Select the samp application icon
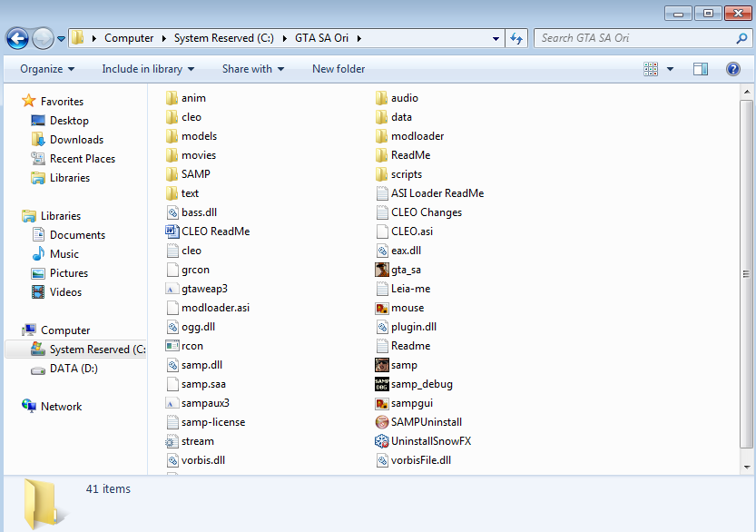This screenshot has height=532, width=756. (x=382, y=365)
